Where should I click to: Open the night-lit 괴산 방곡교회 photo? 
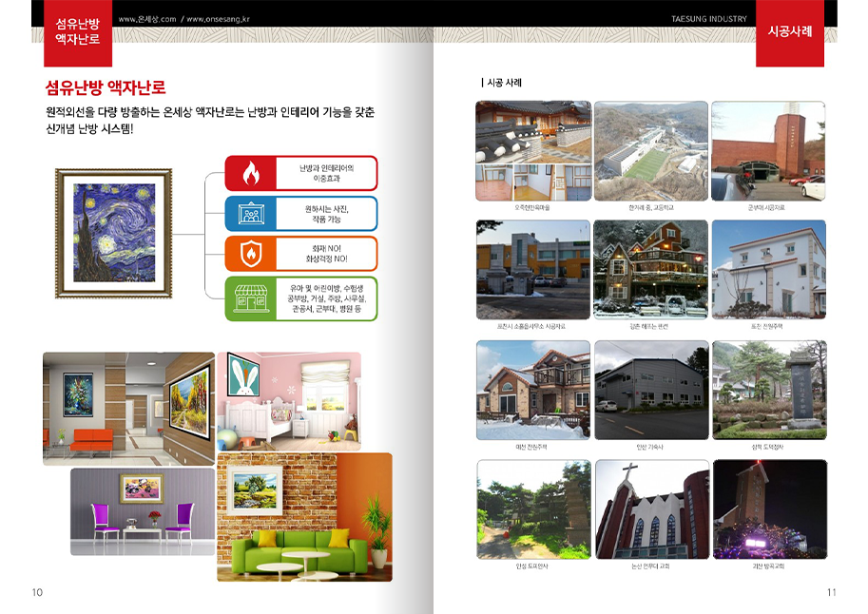tap(769, 509)
